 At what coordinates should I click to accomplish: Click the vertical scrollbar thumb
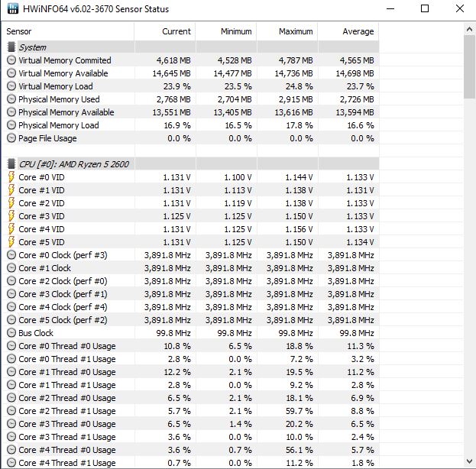click(469, 66)
